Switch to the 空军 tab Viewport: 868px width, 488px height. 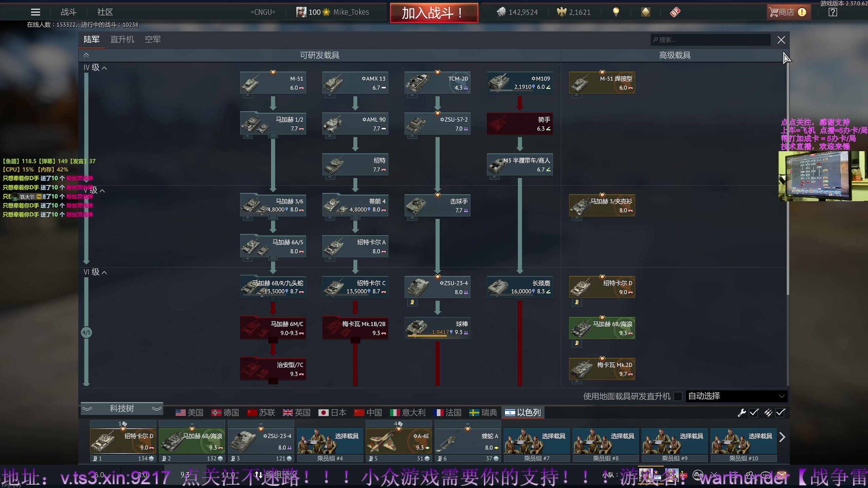153,40
